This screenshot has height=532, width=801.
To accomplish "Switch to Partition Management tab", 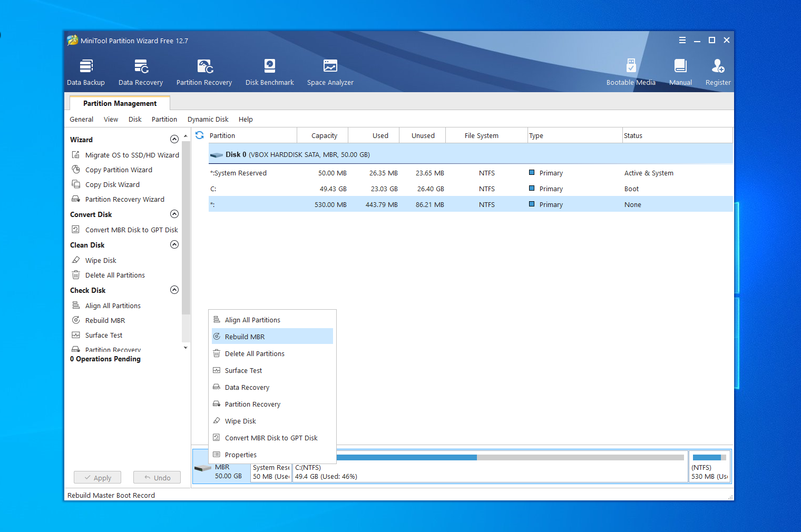I will [x=120, y=103].
